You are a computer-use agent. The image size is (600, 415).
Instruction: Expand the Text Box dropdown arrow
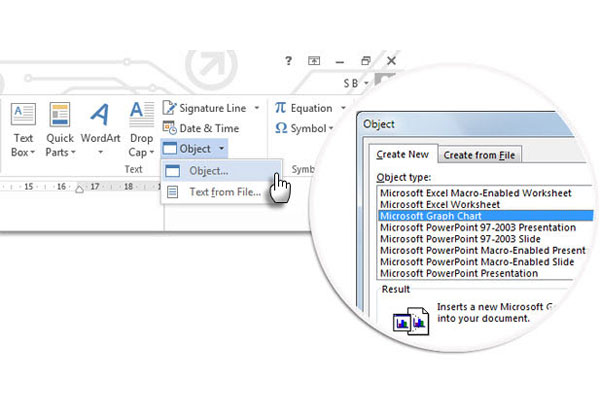[x=33, y=152]
